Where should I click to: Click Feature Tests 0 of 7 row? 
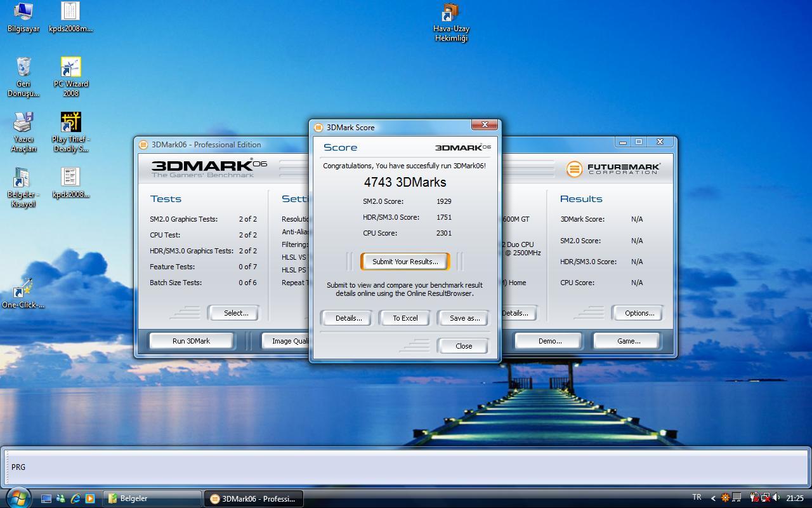pos(204,267)
